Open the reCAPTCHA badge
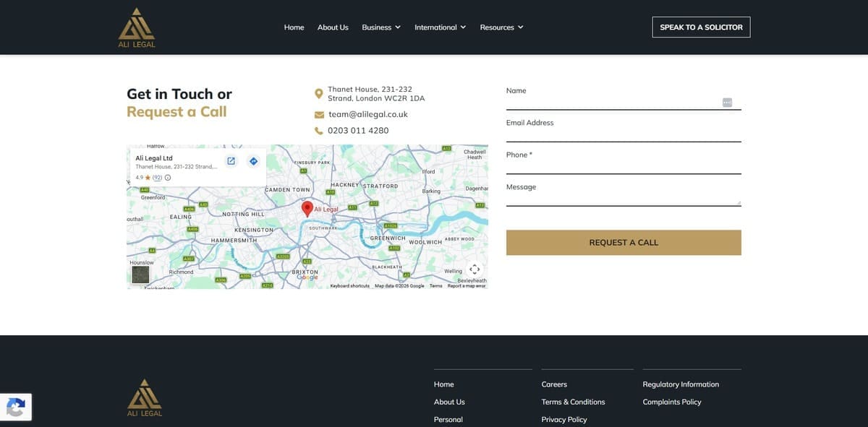The width and height of the screenshot is (868, 427). click(16, 407)
